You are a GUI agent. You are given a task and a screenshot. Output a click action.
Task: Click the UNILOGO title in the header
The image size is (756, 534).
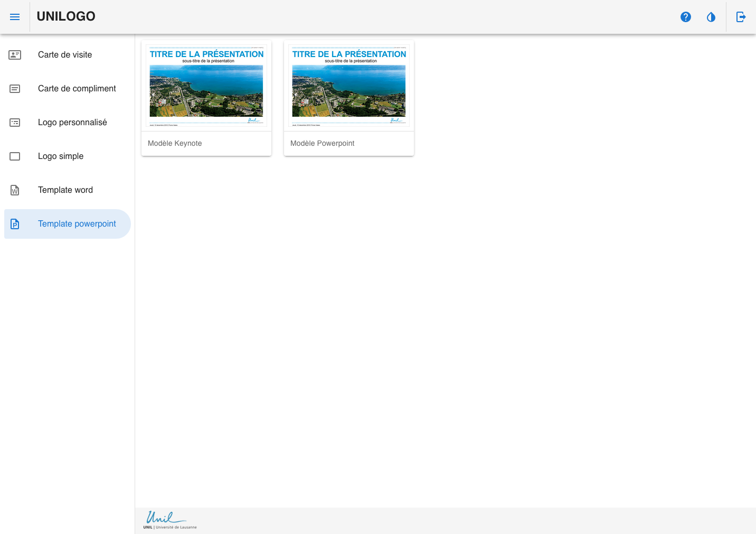(66, 16)
